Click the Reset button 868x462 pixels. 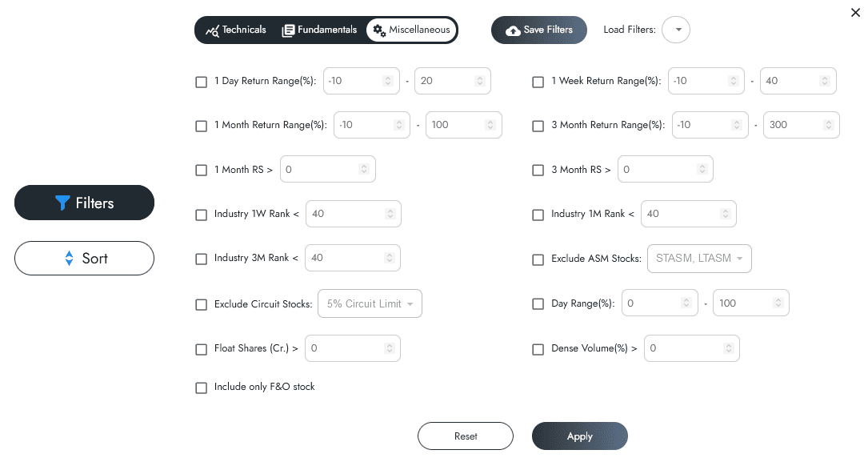465,436
